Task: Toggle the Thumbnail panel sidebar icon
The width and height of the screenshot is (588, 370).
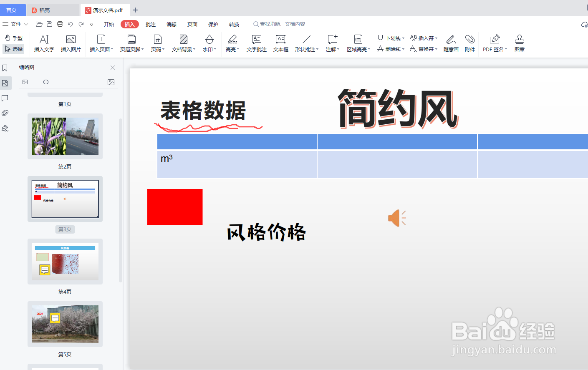Action: (x=5, y=83)
